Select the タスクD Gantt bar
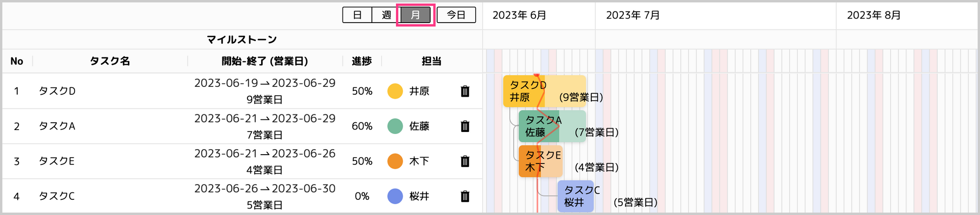This screenshot has height=215, width=980. 544,91
